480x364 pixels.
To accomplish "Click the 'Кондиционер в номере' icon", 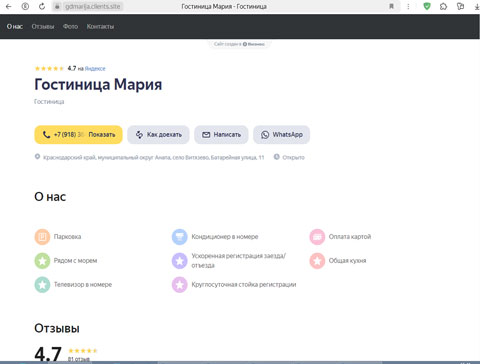I will pos(180,237).
